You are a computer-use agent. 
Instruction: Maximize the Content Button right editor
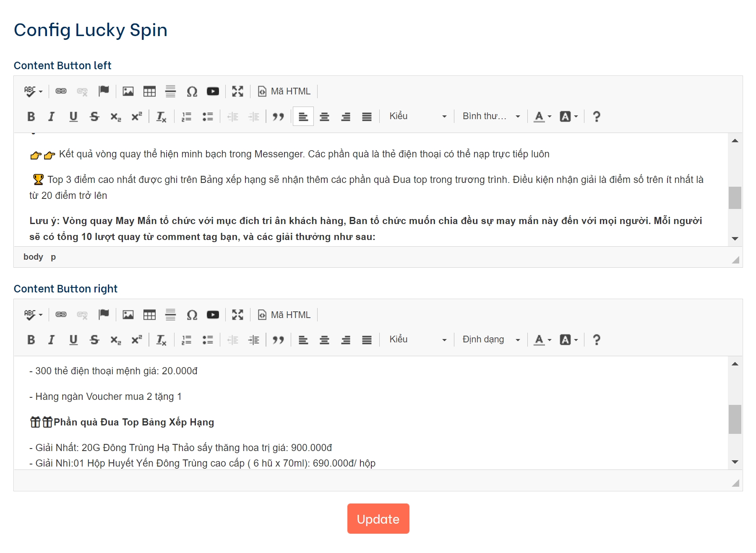click(x=237, y=315)
